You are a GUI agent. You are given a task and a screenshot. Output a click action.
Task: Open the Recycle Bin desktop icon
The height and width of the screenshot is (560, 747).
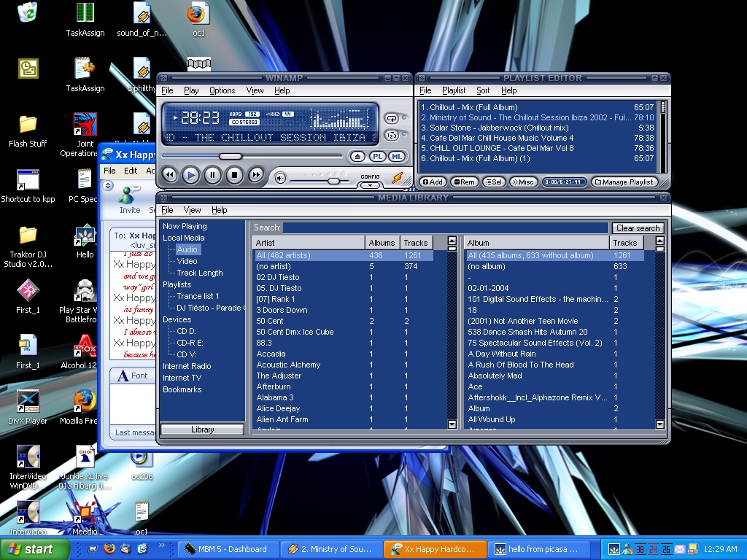coord(28,13)
